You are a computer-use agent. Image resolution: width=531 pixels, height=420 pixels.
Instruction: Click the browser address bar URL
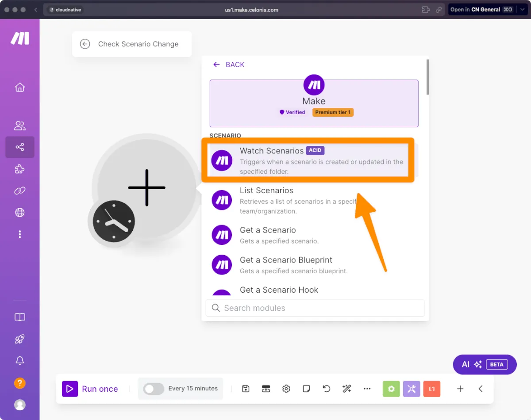click(251, 10)
